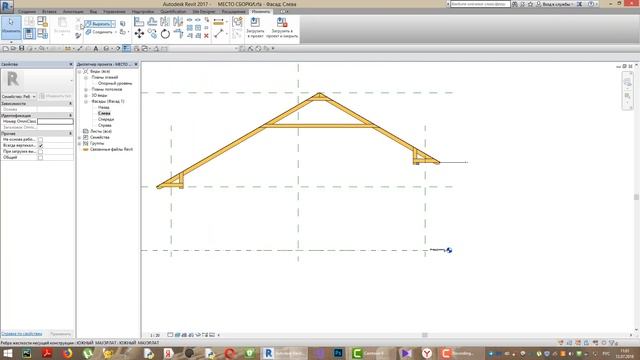Screen dimensions: 640x360
Task: Open the Revit application menu button
Action: tap(7, 6)
